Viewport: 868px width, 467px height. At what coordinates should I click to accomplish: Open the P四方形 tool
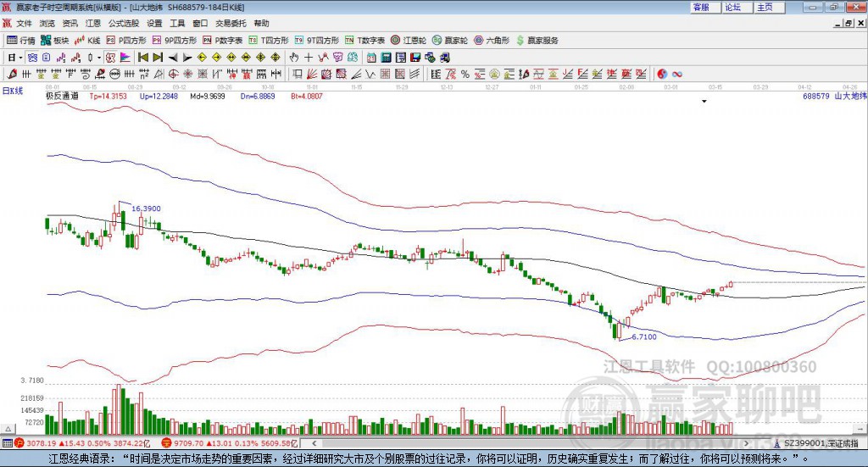pyautogui.click(x=126, y=41)
